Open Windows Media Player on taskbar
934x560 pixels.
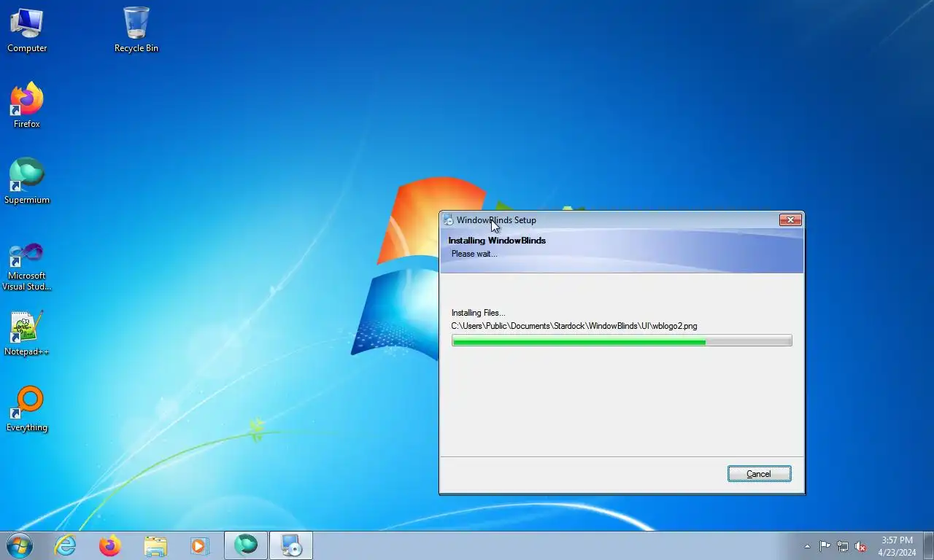200,545
